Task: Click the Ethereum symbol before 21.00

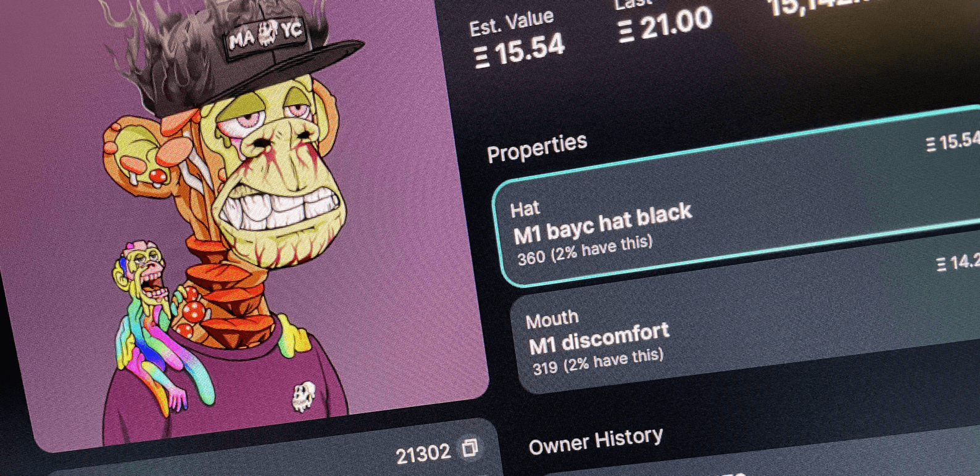Action: tap(626, 32)
